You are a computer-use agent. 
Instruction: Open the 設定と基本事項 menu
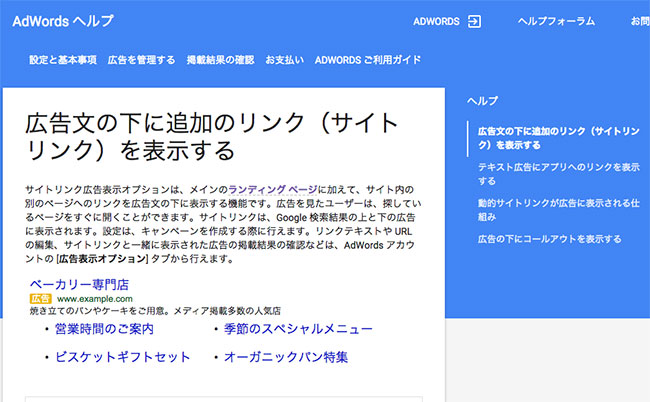[x=63, y=60]
